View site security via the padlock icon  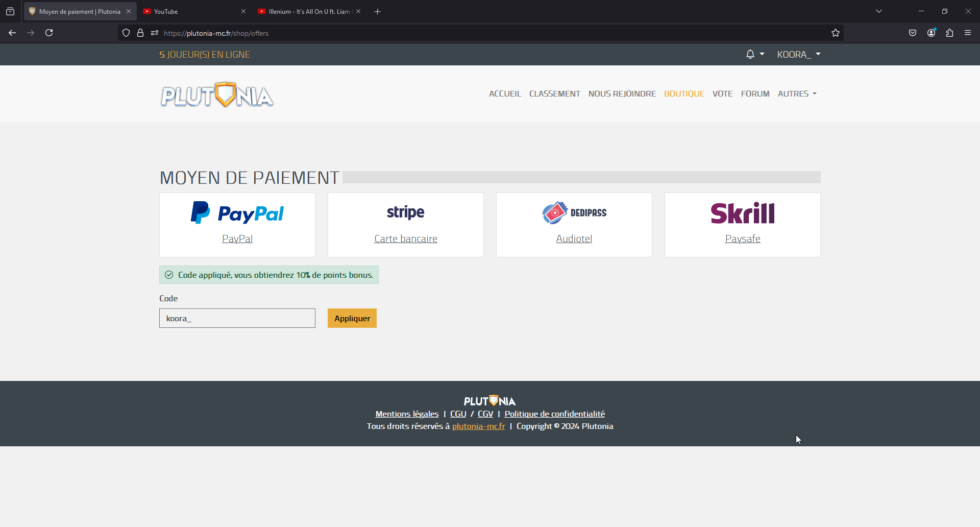point(140,33)
